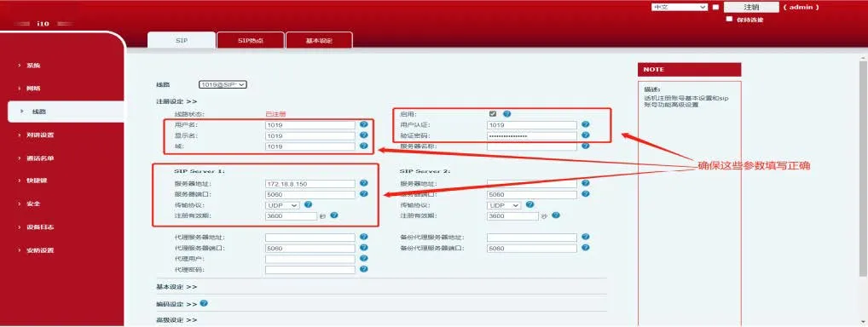Click the 服务器名称 input field
This screenshot has height=327, width=868.
(x=532, y=146)
